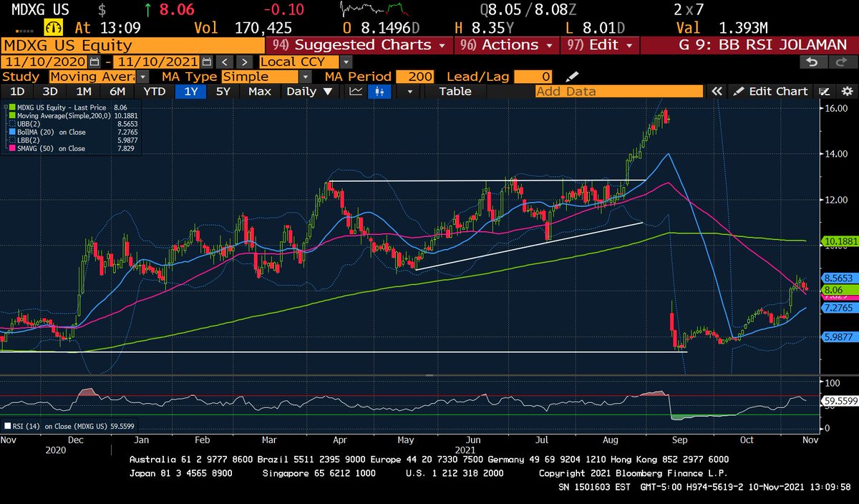Select the 5Y period tab
This screenshot has width=859, height=504.
coord(224,91)
